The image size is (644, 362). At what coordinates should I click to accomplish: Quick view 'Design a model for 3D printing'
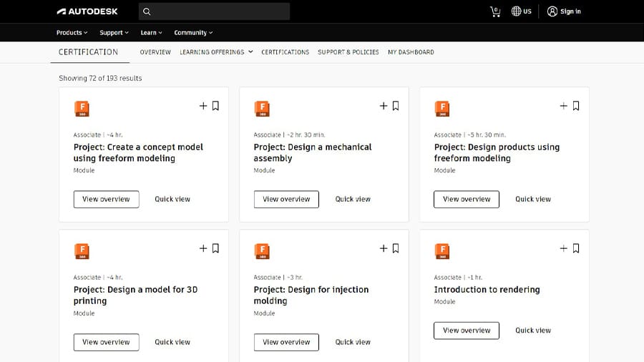[x=172, y=342]
